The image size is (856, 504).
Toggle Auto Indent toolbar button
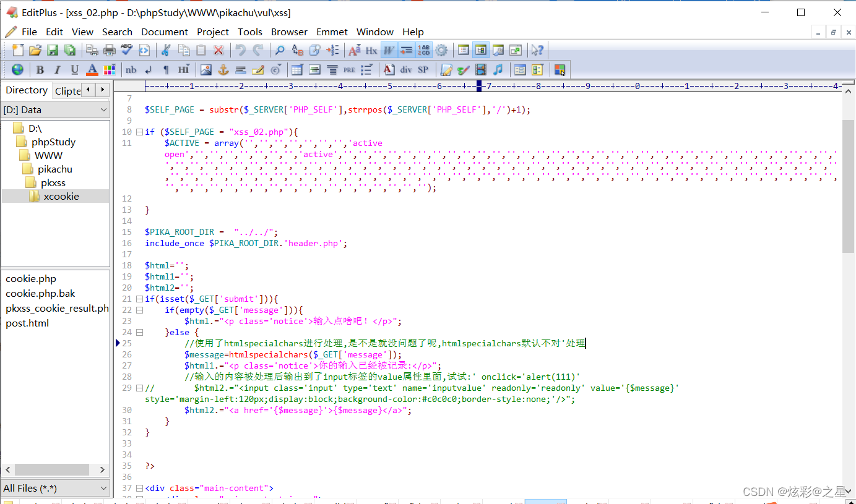[407, 50]
